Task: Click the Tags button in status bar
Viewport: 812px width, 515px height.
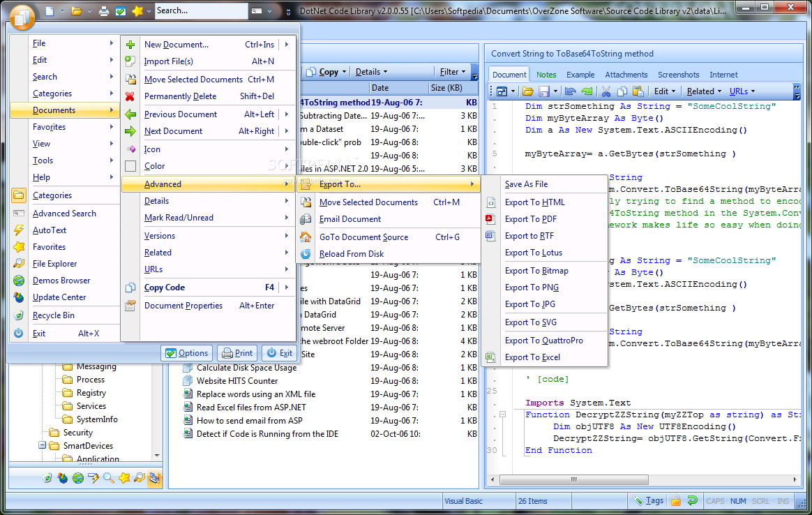Action: pyautogui.click(x=648, y=500)
